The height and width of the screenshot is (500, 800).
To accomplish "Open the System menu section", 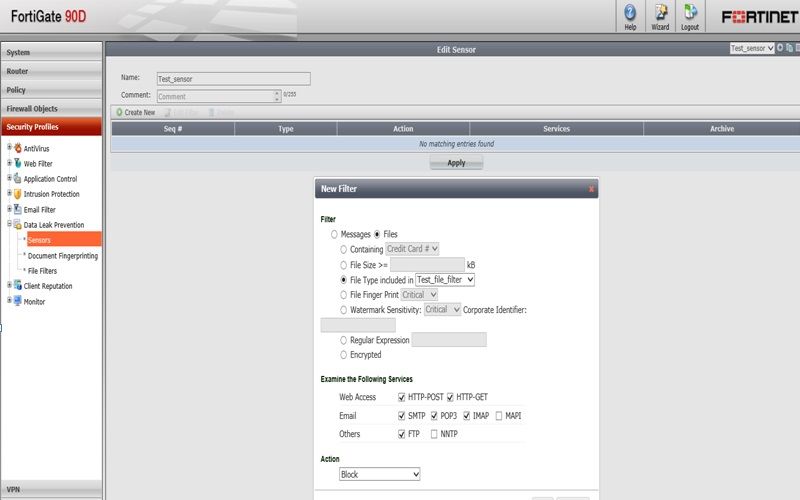I will (x=52, y=52).
